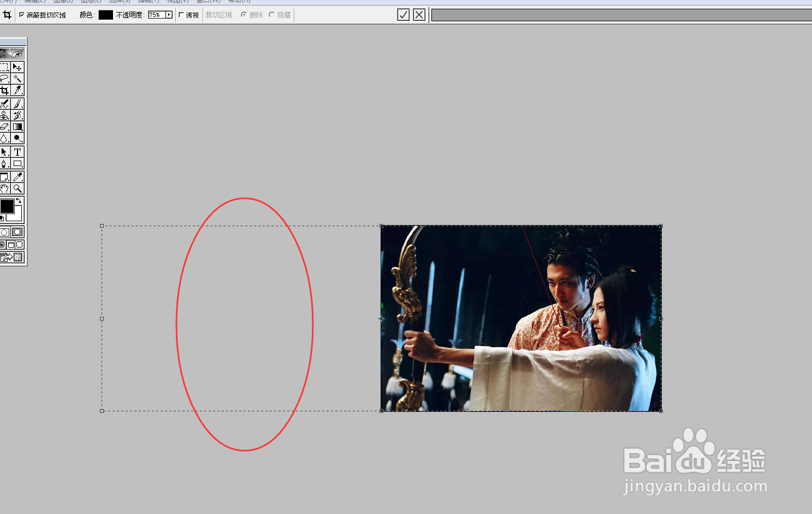Cancel the crop with the X button

(419, 15)
